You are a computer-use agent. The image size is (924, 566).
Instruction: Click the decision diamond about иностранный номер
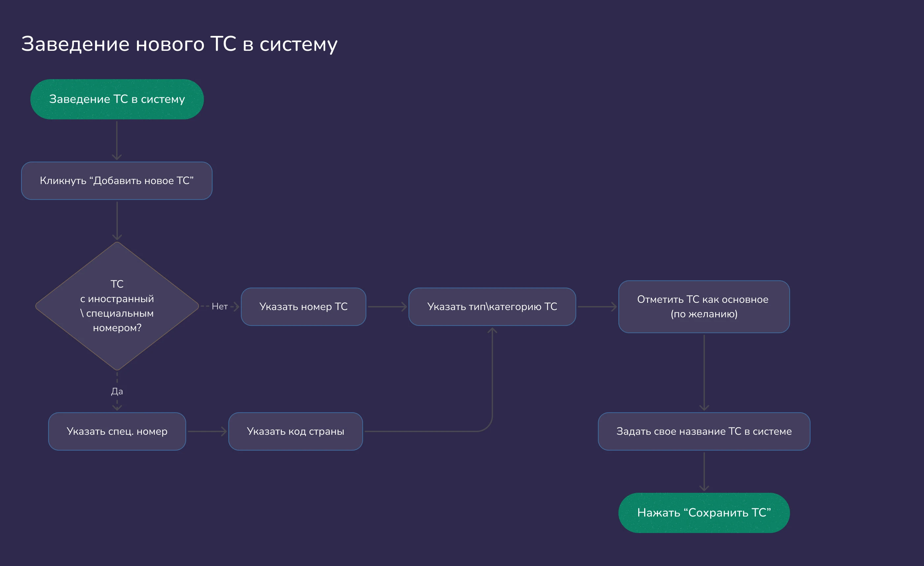116,306
